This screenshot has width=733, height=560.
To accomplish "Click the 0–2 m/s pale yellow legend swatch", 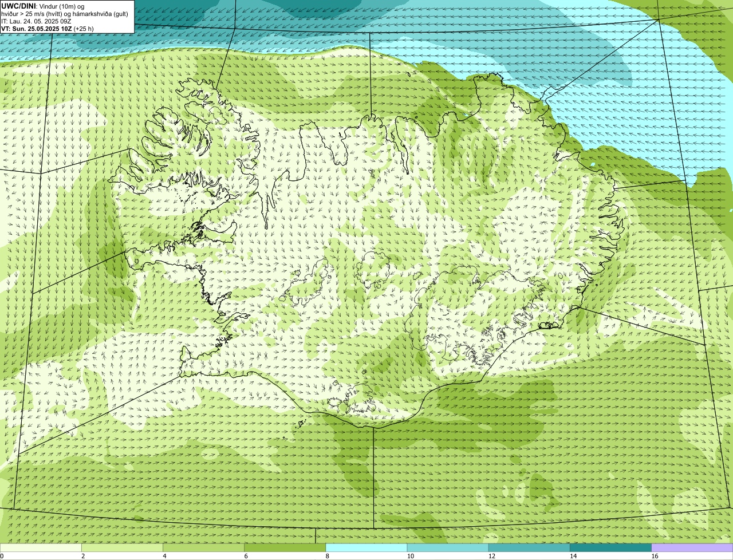I will pyautogui.click(x=41, y=547).
